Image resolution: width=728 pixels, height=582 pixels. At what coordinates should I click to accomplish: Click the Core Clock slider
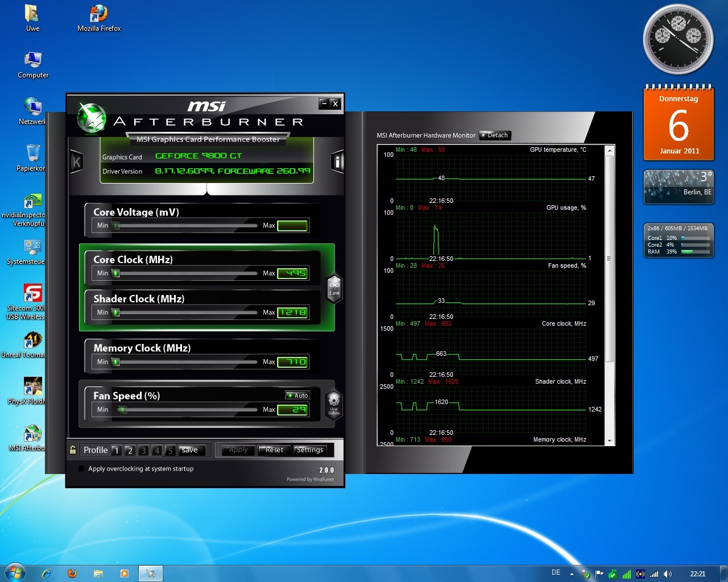tap(185, 273)
